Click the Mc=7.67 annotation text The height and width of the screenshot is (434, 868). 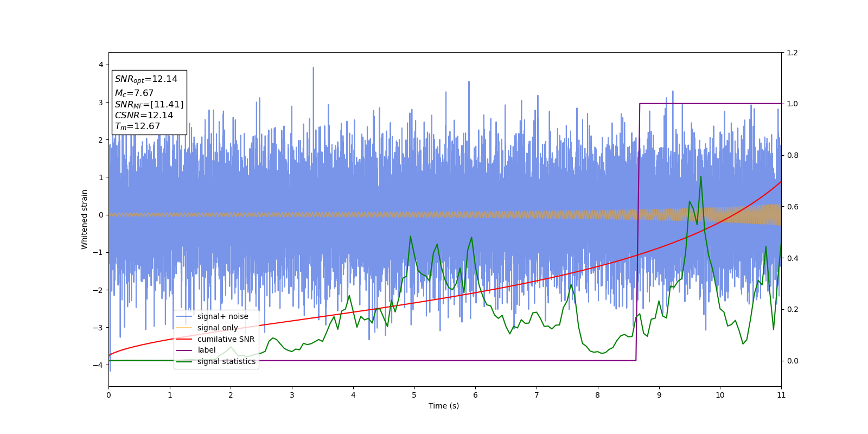pyautogui.click(x=134, y=93)
